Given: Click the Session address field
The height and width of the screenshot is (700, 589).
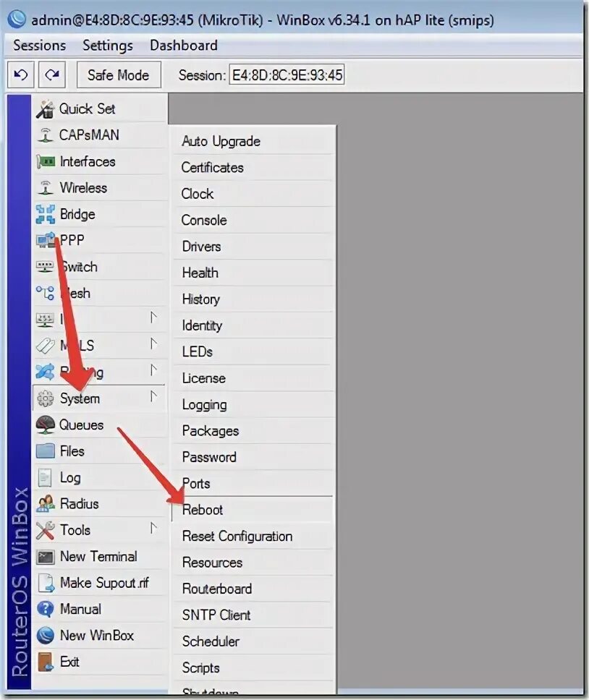Looking at the screenshot, I should pos(287,74).
